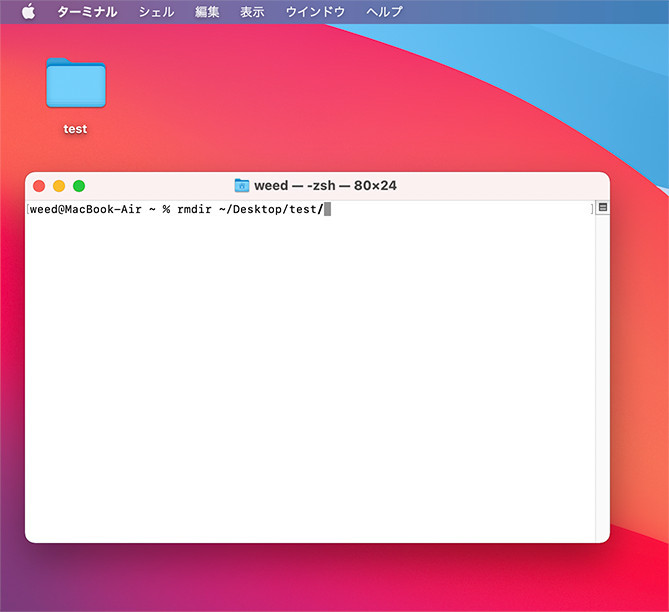
Task: Open the 編集 menu
Action: [x=207, y=12]
